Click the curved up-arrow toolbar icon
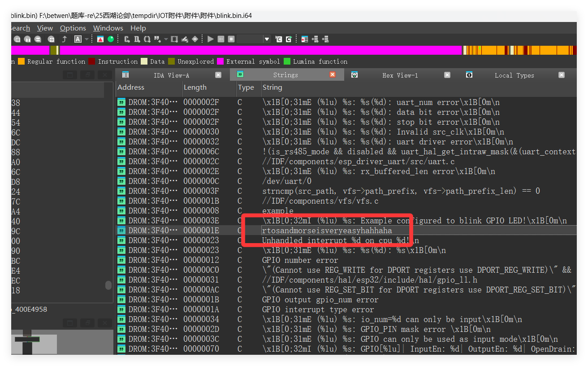This screenshot has width=588, height=366. [x=64, y=39]
